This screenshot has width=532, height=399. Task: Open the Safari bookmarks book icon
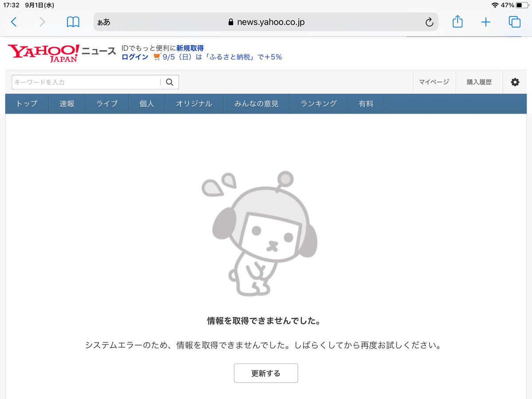(73, 22)
